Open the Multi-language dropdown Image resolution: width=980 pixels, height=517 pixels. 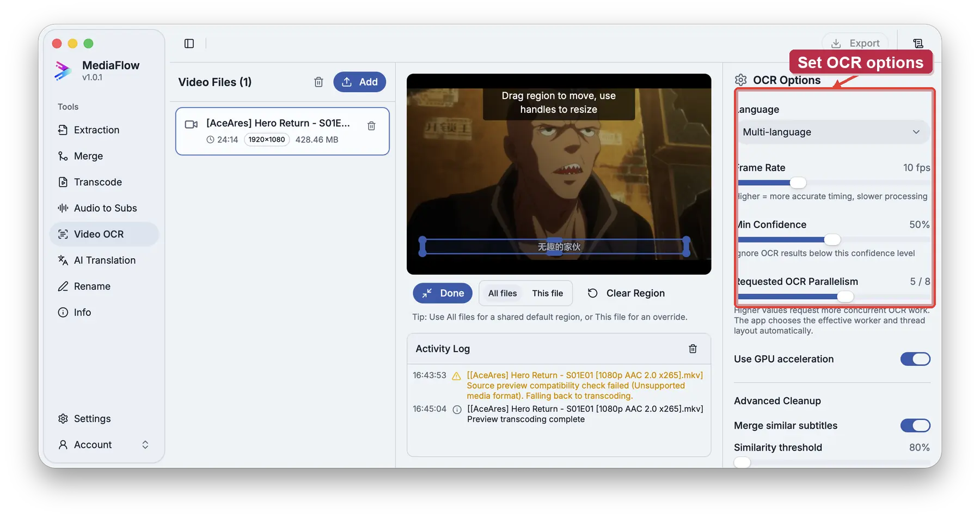click(x=832, y=132)
